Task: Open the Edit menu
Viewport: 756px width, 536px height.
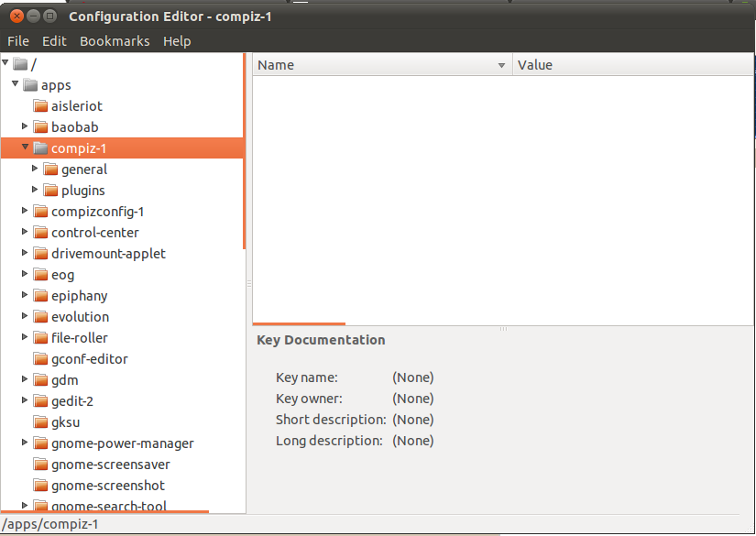Action: click(x=54, y=41)
